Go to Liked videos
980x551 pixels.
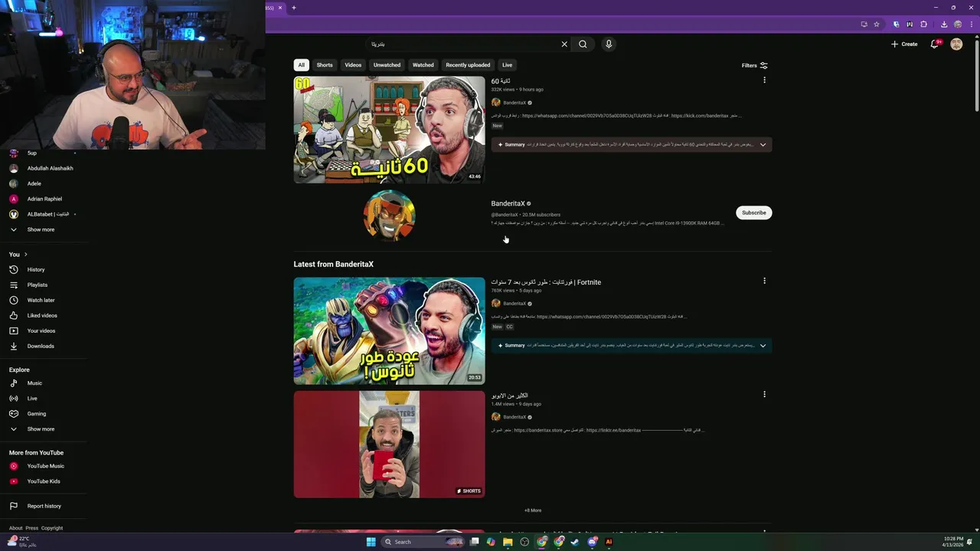tap(44, 315)
